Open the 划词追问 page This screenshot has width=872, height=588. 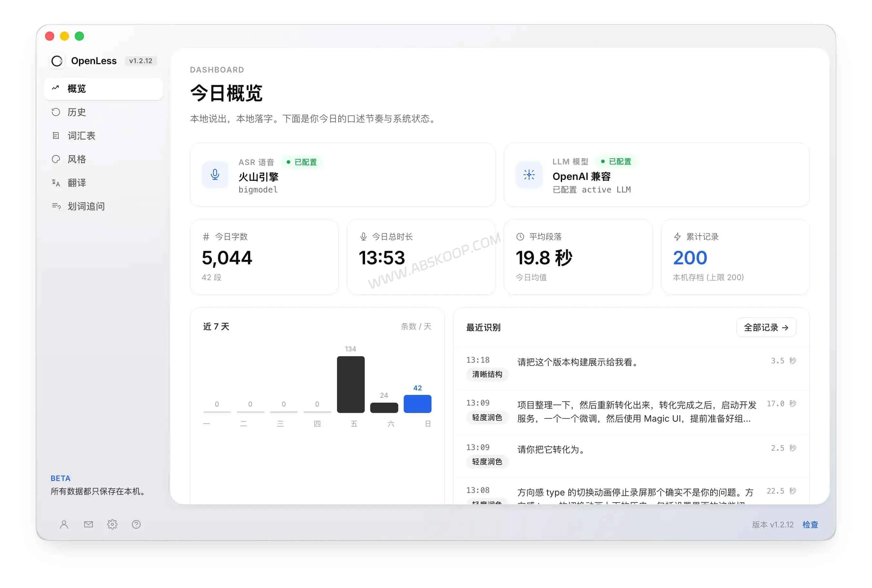(x=103, y=206)
